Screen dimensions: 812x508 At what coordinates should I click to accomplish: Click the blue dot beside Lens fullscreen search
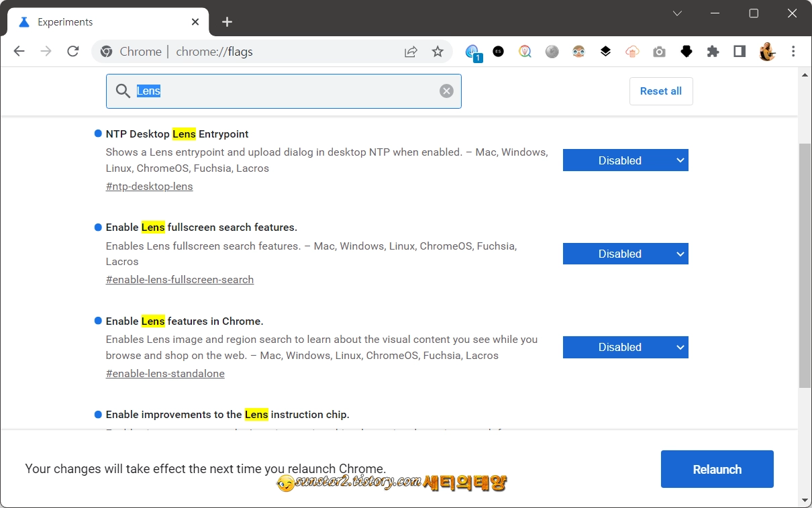(98, 227)
